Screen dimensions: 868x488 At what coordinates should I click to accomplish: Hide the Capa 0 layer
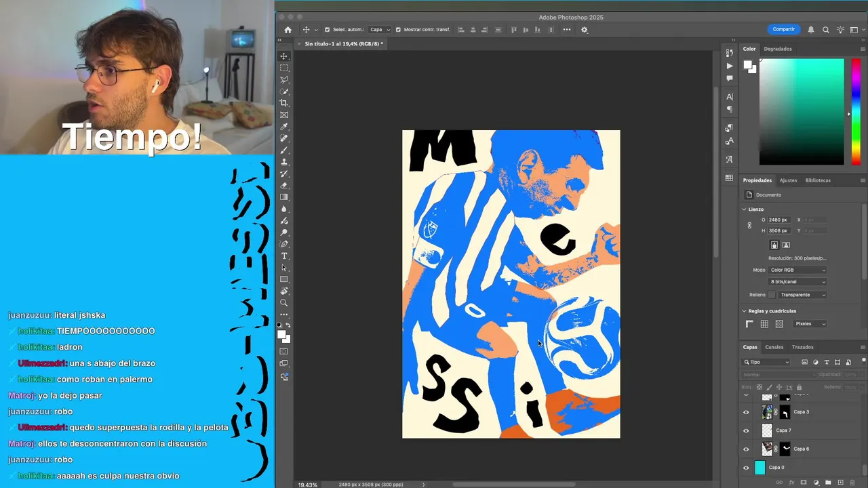pos(747,468)
